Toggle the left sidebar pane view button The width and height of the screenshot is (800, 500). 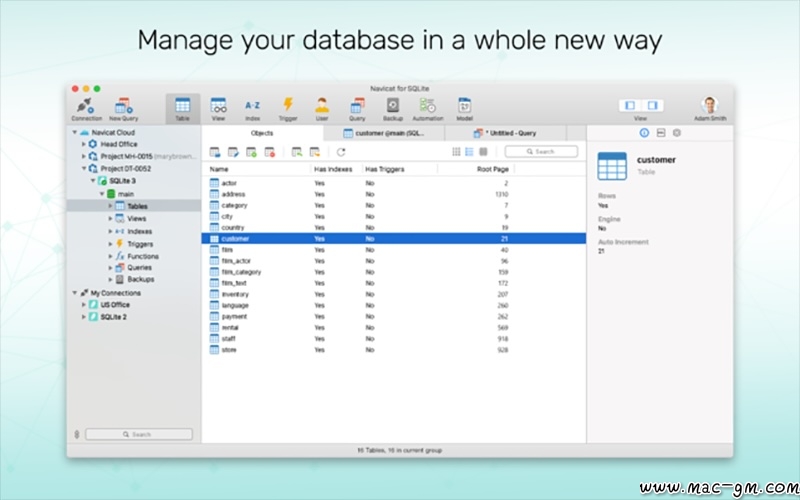[630, 106]
